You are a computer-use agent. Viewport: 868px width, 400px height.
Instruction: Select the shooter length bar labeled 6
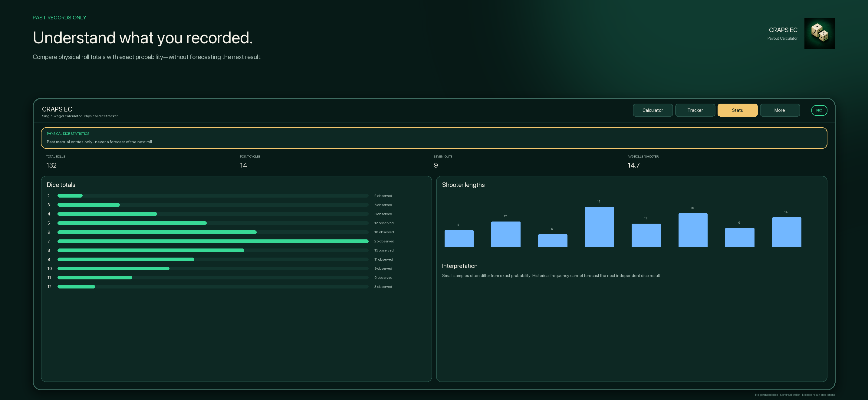point(552,241)
